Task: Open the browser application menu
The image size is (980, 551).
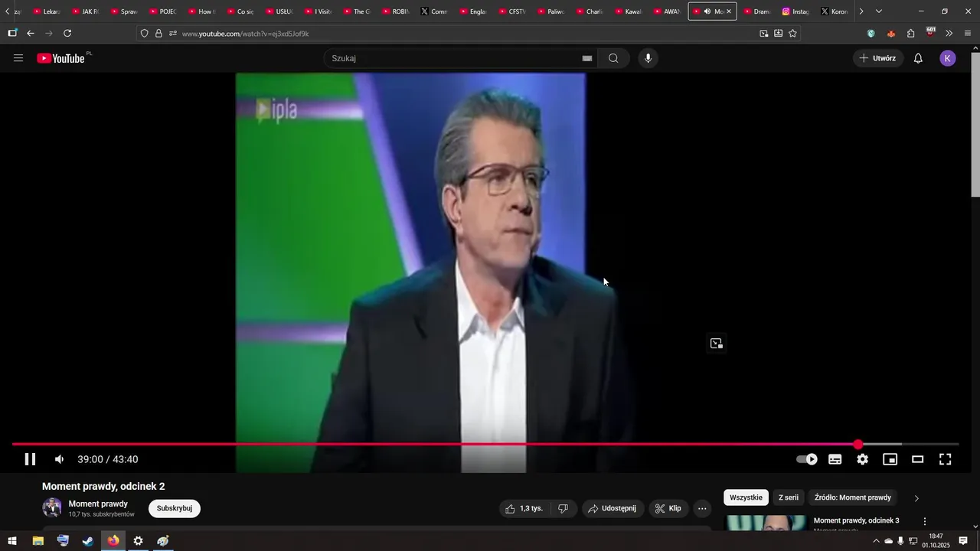Action: [x=968, y=34]
